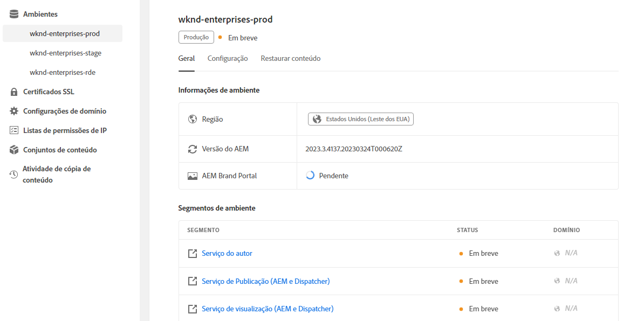Open Serviço de Publicação (AEM e Dispatcher) link
This screenshot has height=321, width=644.
coord(265,281)
